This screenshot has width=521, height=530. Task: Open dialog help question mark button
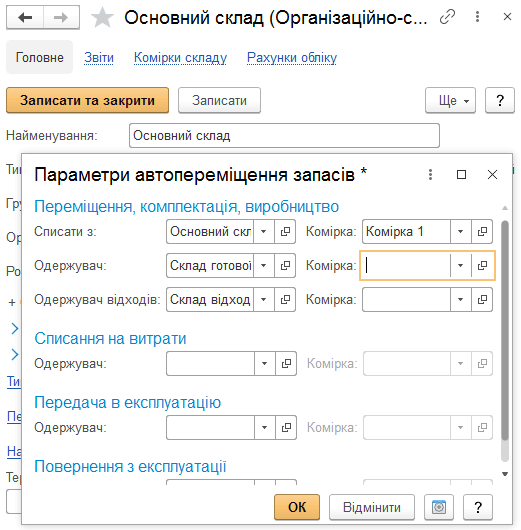click(x=478, y=507)
